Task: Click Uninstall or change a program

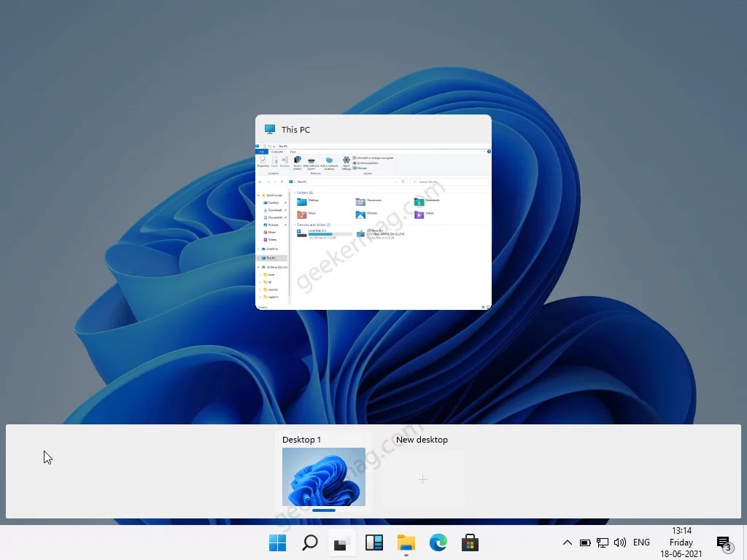Action: click(373, 158)
